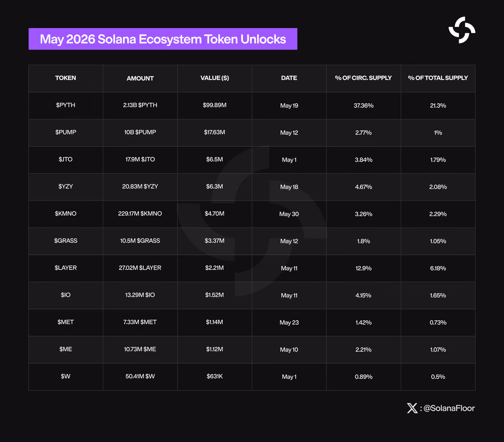
Task: Click the 27.02M $LAYER amount
Action: [140, 268]
